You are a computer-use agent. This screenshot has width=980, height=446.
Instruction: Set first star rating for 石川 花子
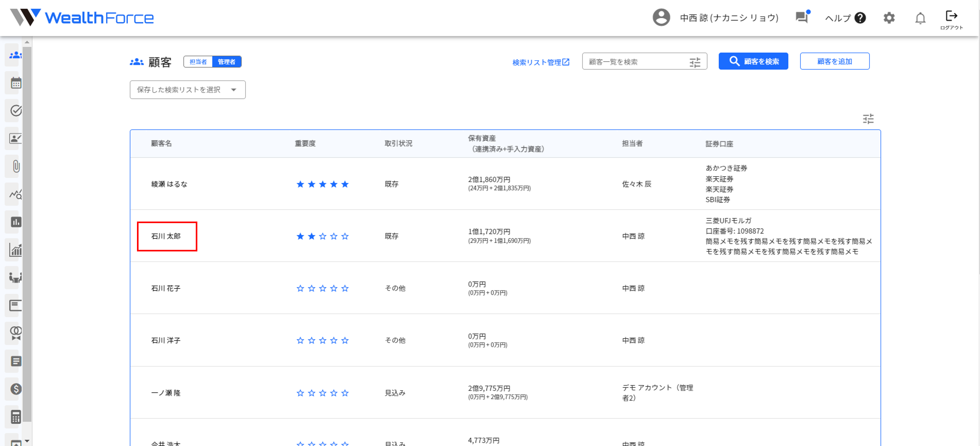(x=300, y=288)
